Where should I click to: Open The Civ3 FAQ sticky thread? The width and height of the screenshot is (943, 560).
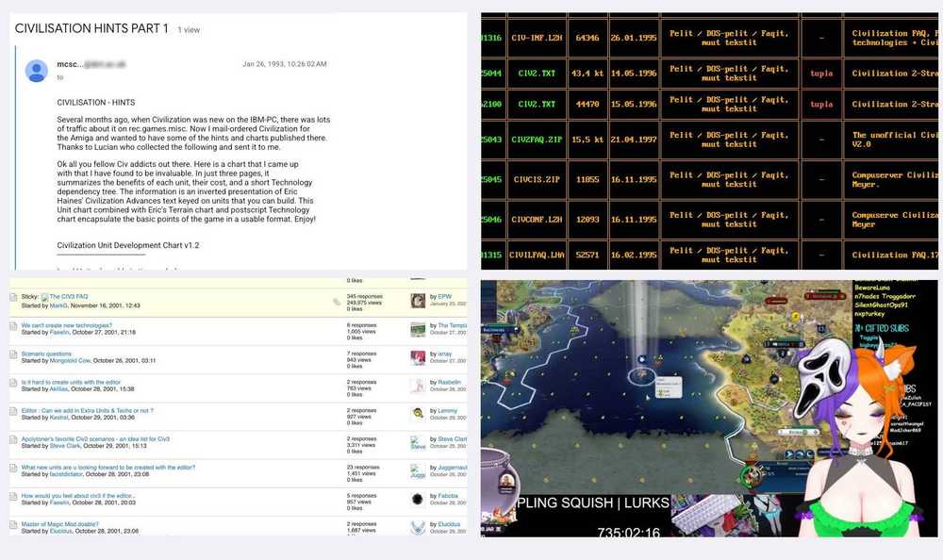(69, 297)
